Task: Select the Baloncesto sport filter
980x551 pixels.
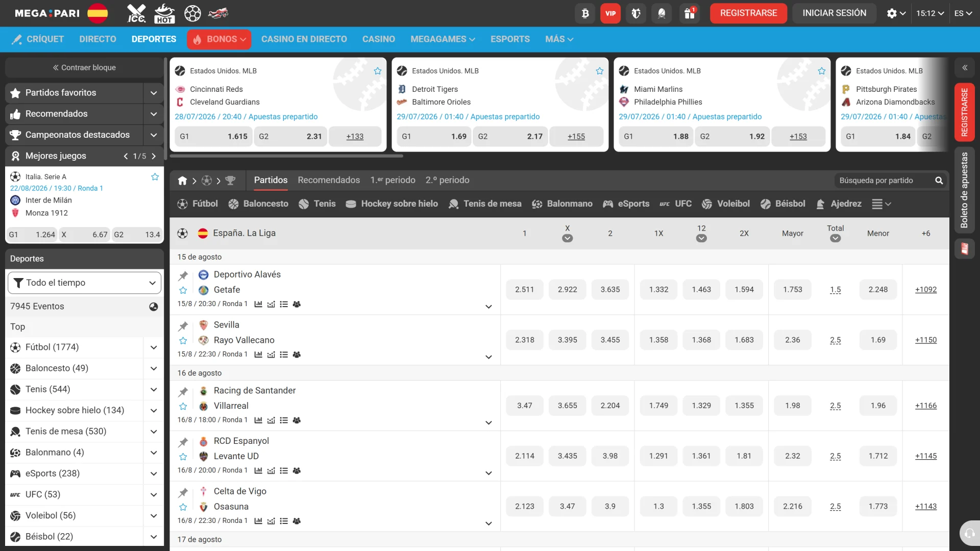Action: click(258, 204)
